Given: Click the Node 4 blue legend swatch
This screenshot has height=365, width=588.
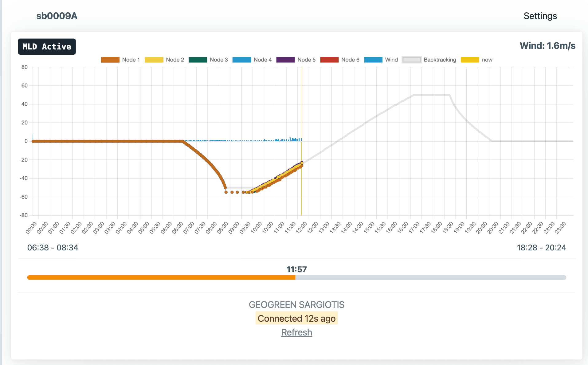Looking at the screenshot, I should tap(241, 60).
